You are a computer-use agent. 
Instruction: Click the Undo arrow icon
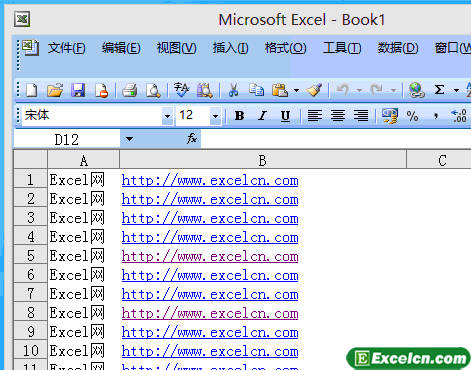[x=343, y=89]
